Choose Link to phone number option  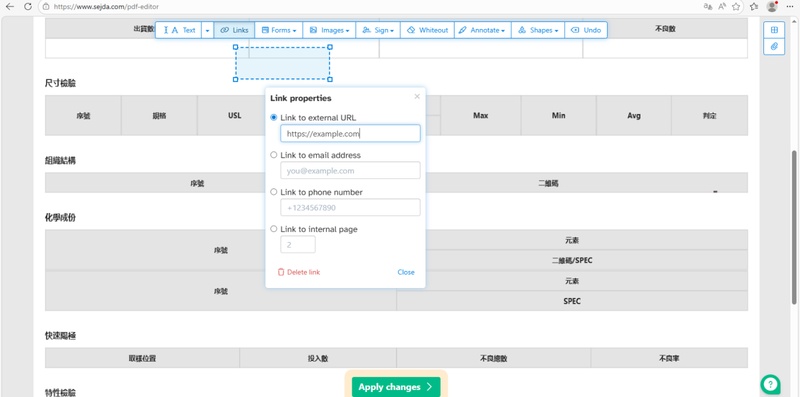pos(274,192)
